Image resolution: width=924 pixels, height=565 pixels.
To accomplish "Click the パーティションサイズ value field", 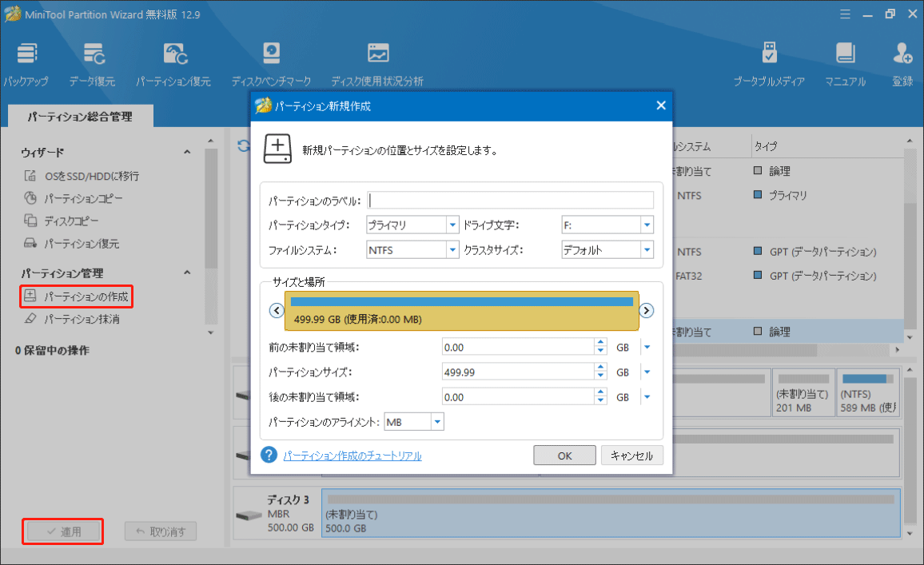I will (x=518, y=372).
